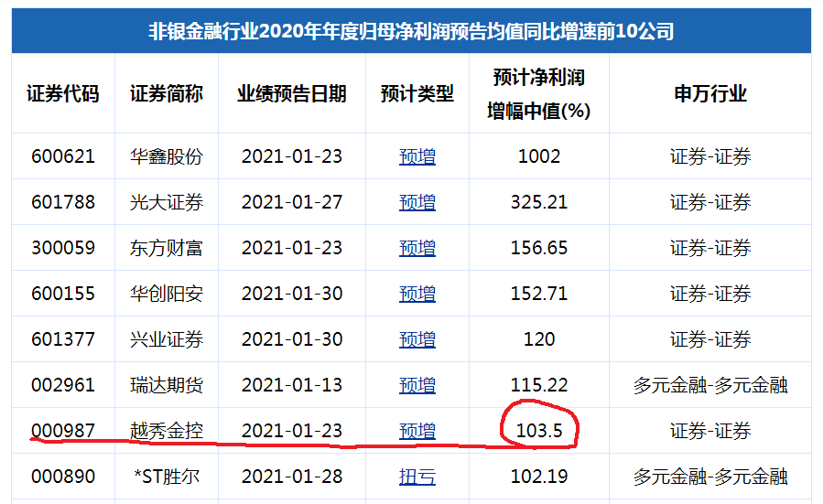The image size is (823, 504).
Task: Select stock code 601788
Action: click(x=63, y=202)
